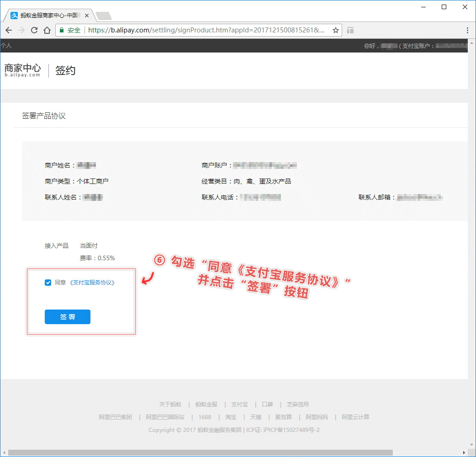Open the 阿里云计算 footer link
Image resolution: width=476 pixels, height=457 pixels.
pyautogui.click(x=355, y=417)
